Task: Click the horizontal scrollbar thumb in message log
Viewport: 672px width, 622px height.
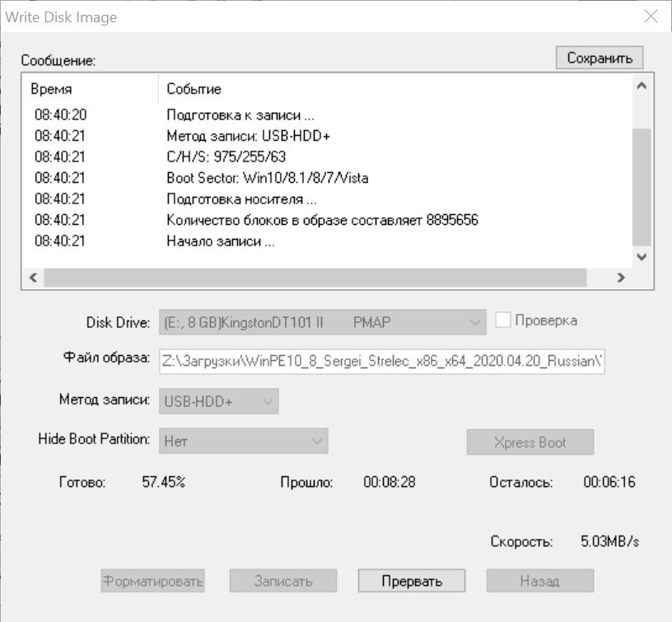Action: [315, 278]
